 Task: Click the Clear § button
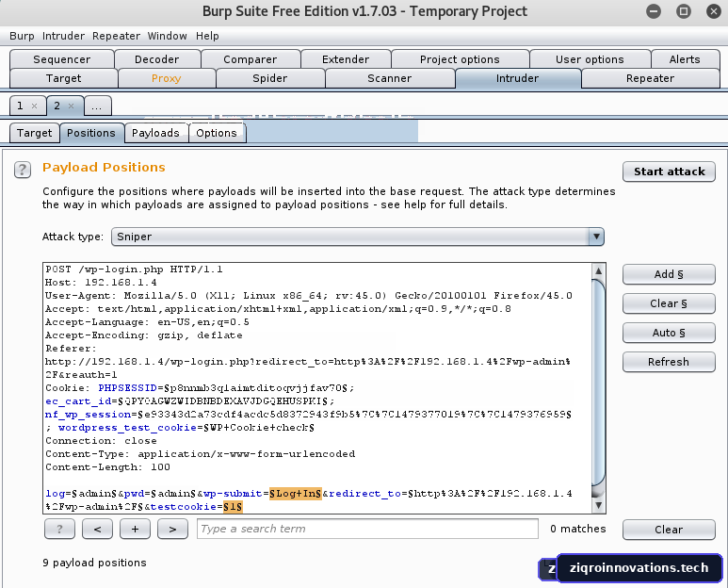tap(669, 303)
